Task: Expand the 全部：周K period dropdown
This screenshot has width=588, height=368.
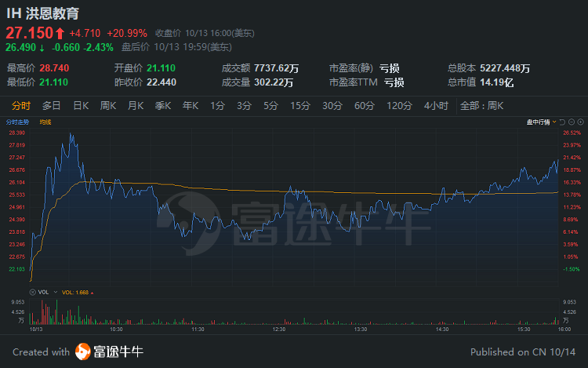Action: pos(481,105)
